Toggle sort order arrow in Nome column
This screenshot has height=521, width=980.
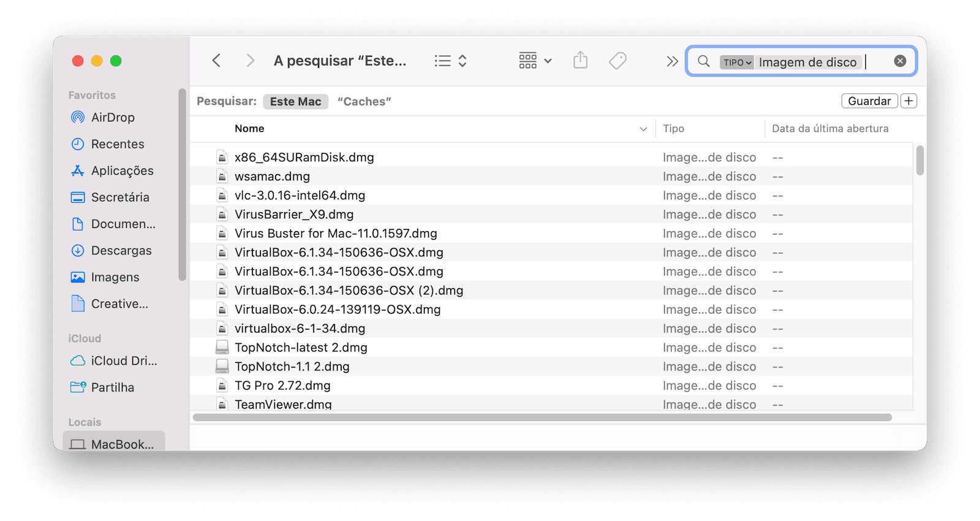click(643, 129)
